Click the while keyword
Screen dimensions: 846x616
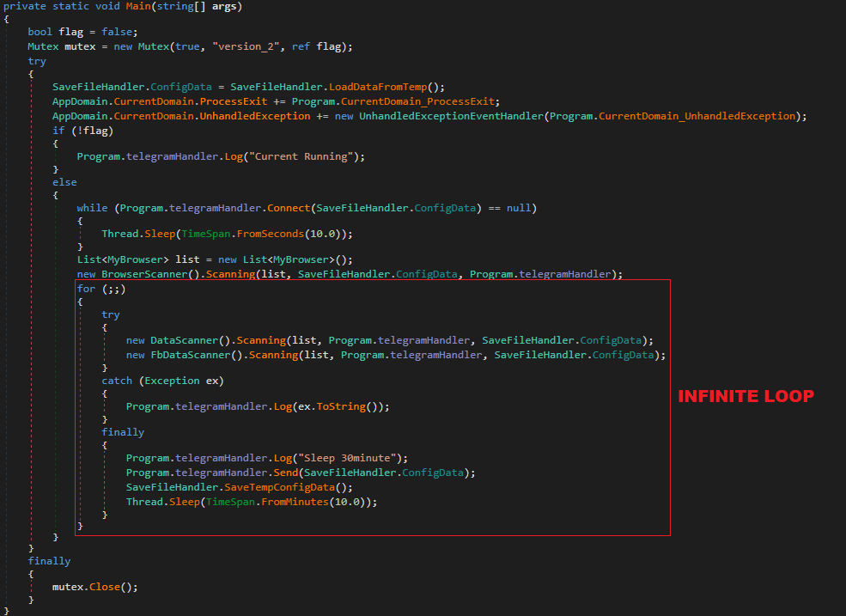(92, 208)
